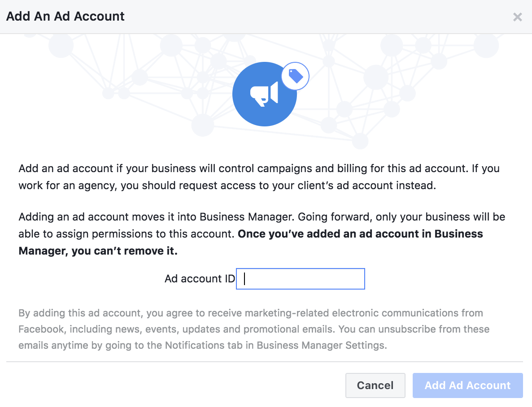Click the Cancel button
This screenshot has height=407, width=532.
click(375, 385)
